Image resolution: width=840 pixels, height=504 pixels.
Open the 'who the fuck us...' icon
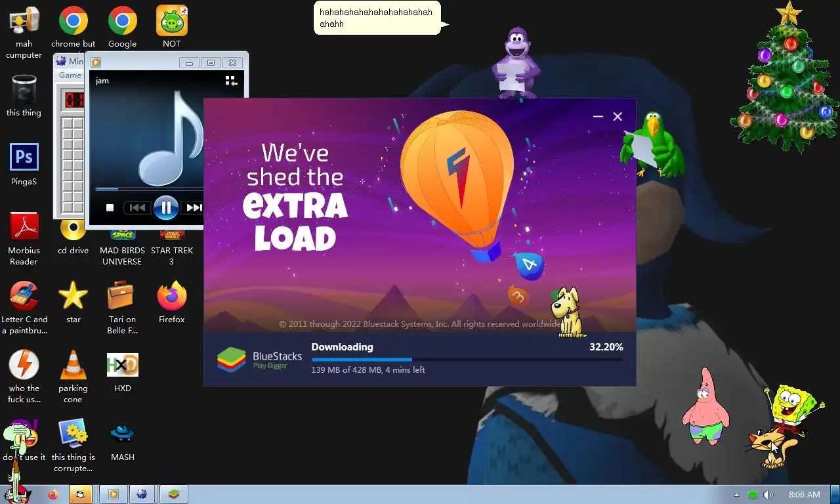(x=24, y=377)
